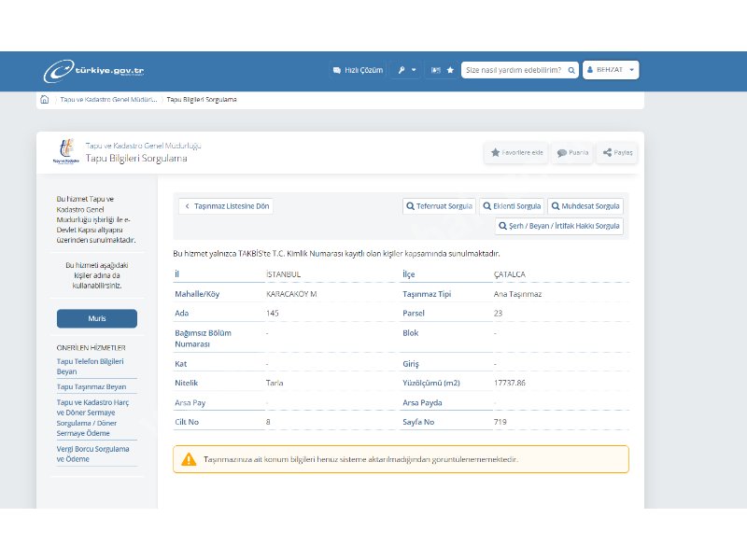Open Şerh / Beyan / İrtifak Hakkı Sorgula

point(559,226)
